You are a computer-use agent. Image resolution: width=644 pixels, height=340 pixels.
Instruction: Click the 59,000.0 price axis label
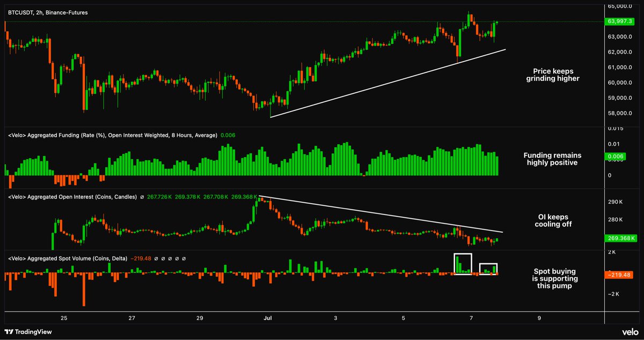point(621,98)
